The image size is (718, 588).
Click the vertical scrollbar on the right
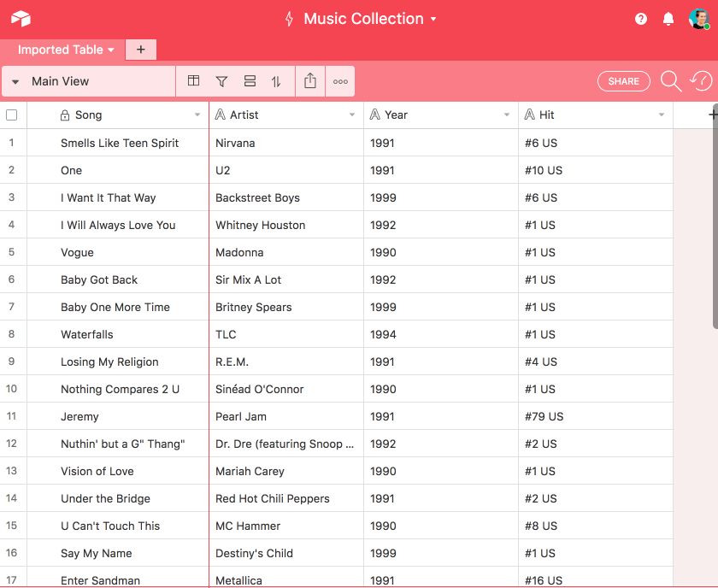[715, 214]
